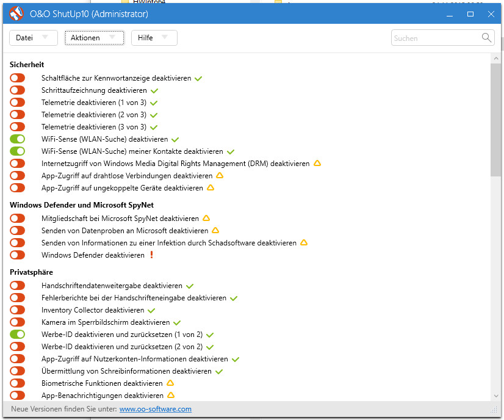Click the O&O ShutUp10 app logo icon
The width and height of the screenshot is (504, 420).
(16, 13)
